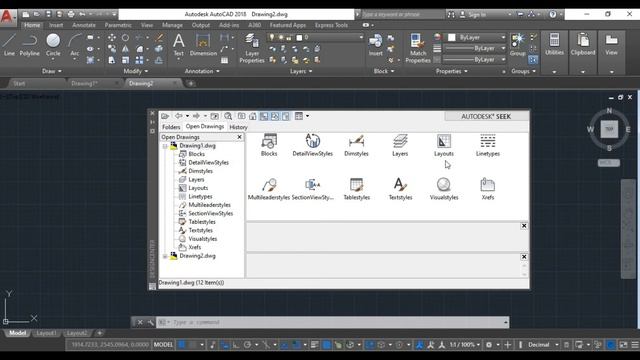Click the DesignCenter Home icon
Image resolution: width=640 pixels, height=360 pixels.
tap(253, 116)
